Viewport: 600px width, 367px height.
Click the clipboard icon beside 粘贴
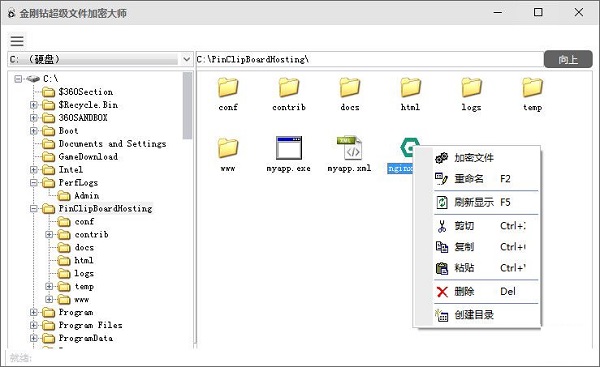coord(442,268)
